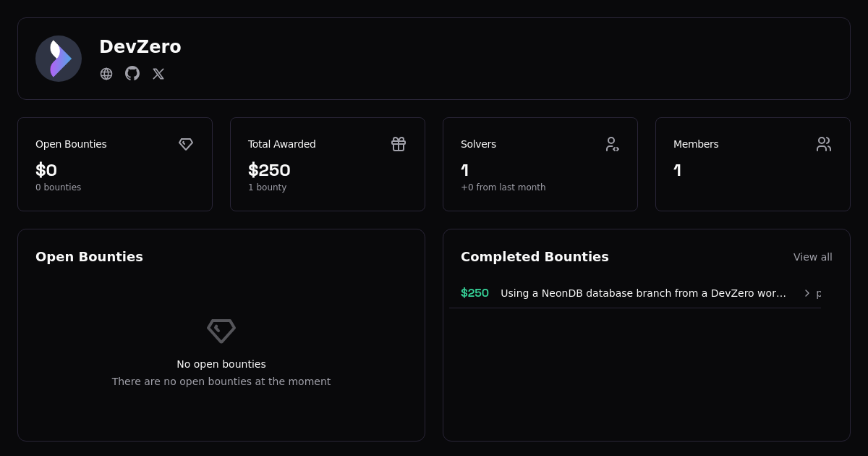Click the Open Bounties panel heading

(89, 256)
